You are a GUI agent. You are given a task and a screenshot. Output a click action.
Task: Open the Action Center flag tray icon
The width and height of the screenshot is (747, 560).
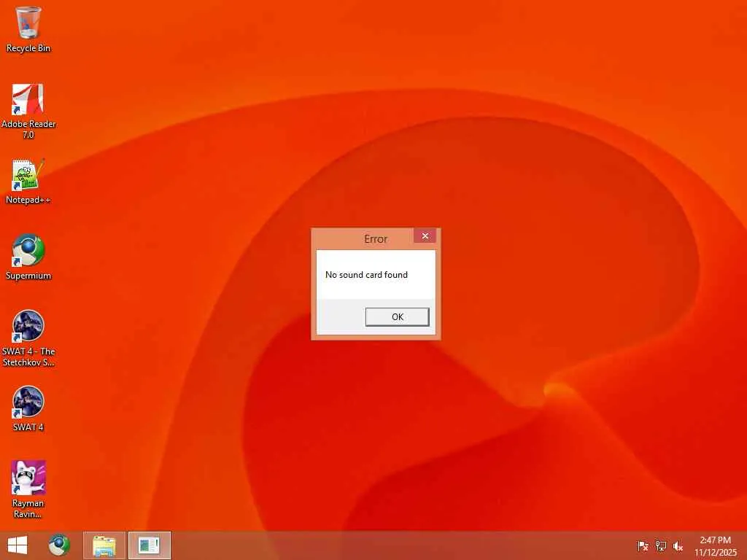click(643, 546)
